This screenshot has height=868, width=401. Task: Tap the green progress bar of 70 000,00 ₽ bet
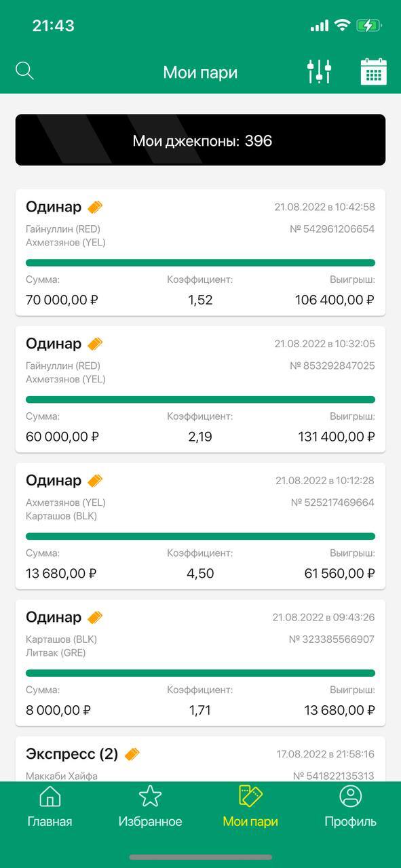click(x=200, y=262)
